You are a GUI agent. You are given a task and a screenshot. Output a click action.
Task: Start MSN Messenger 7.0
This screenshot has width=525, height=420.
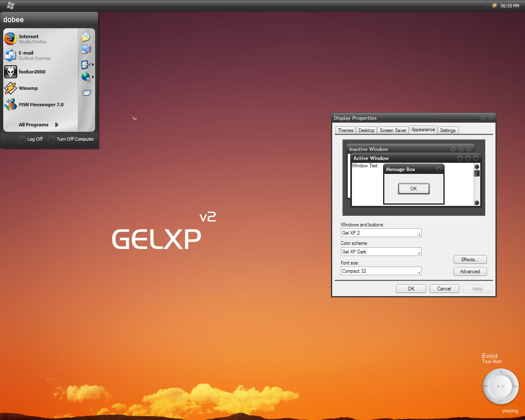click(40, 105)
